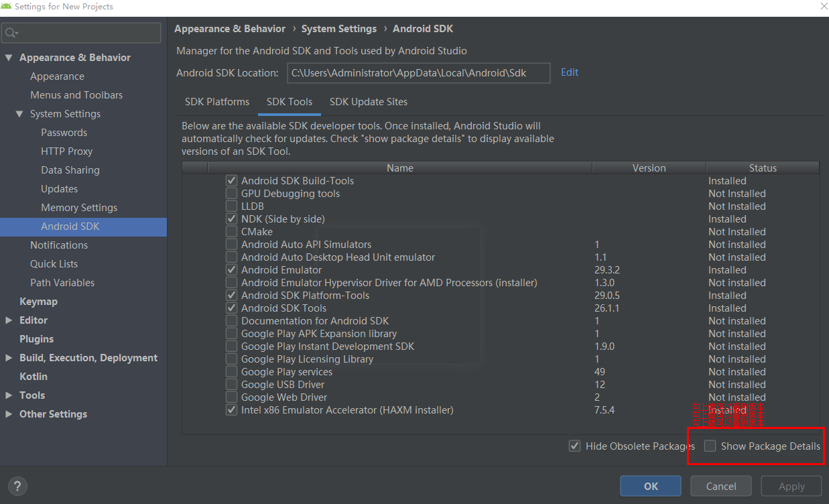
Task: Expand the Other Settings tree node
Action: pyautogui.click(x=9, y=414)
